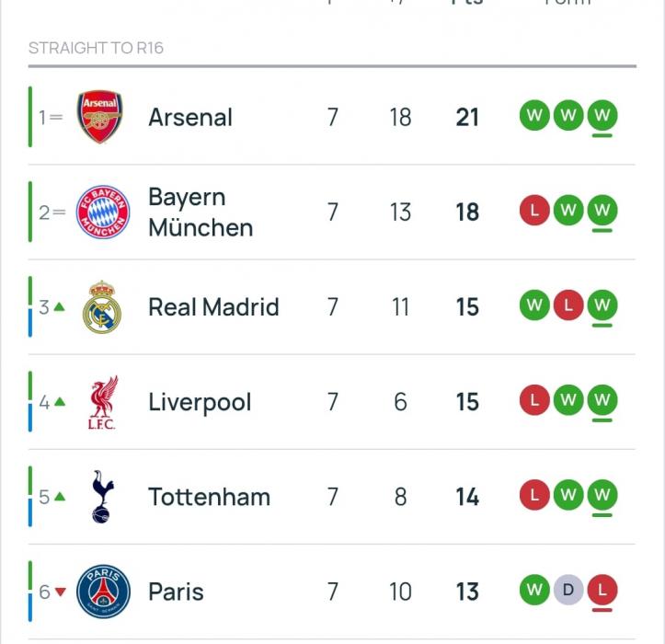Click the Real Madrid club crest
This screenshot has height=644, width=665.
[x=101, y=306]
